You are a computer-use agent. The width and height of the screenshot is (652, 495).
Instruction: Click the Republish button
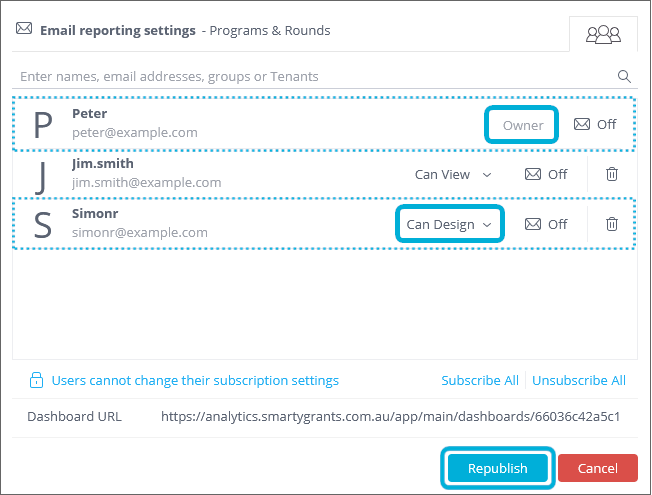tap(497, 468)
